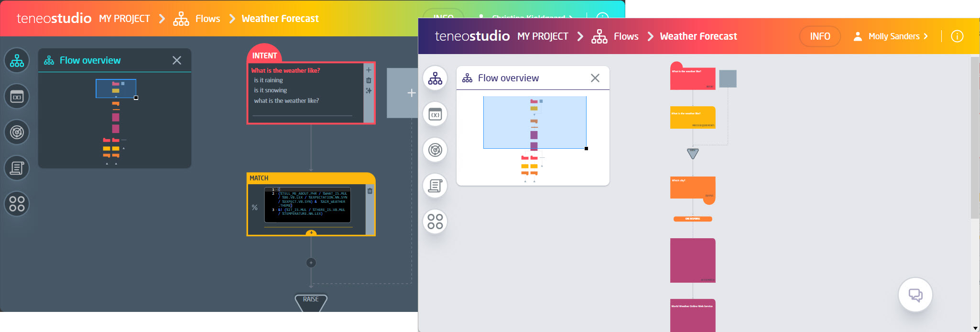Open the variables (x) icon in dark sidebar
This screenshot has width=980, height=332.
17,97
